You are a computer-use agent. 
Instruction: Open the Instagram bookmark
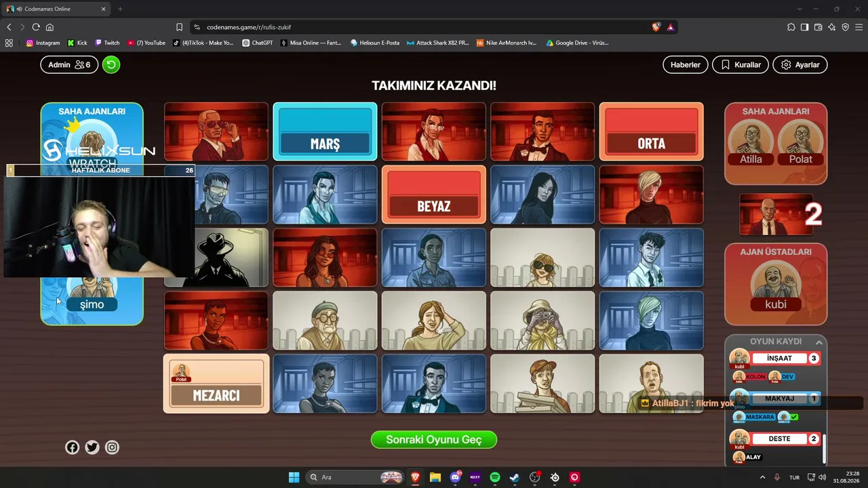tap(43, 43)
